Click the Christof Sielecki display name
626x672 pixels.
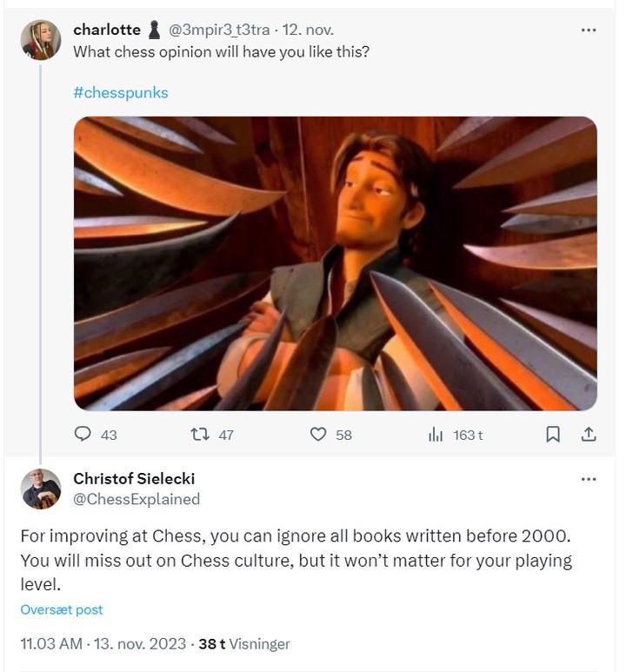coord(134,479)
